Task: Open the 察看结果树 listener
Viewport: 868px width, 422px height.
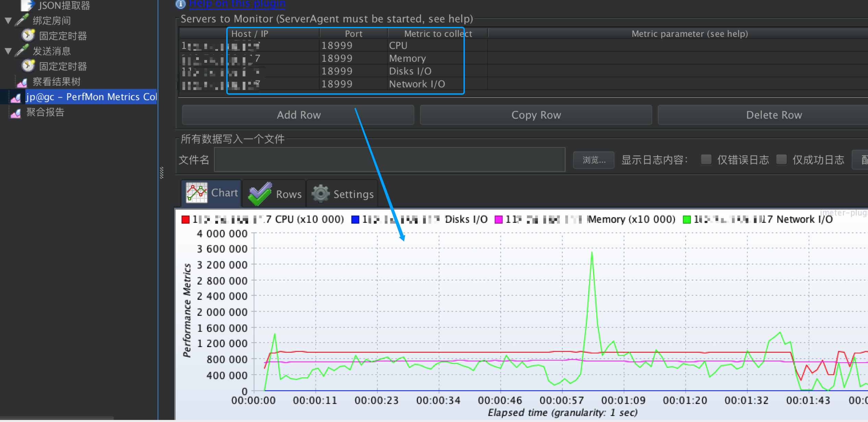Action: [x=22, y=81]
